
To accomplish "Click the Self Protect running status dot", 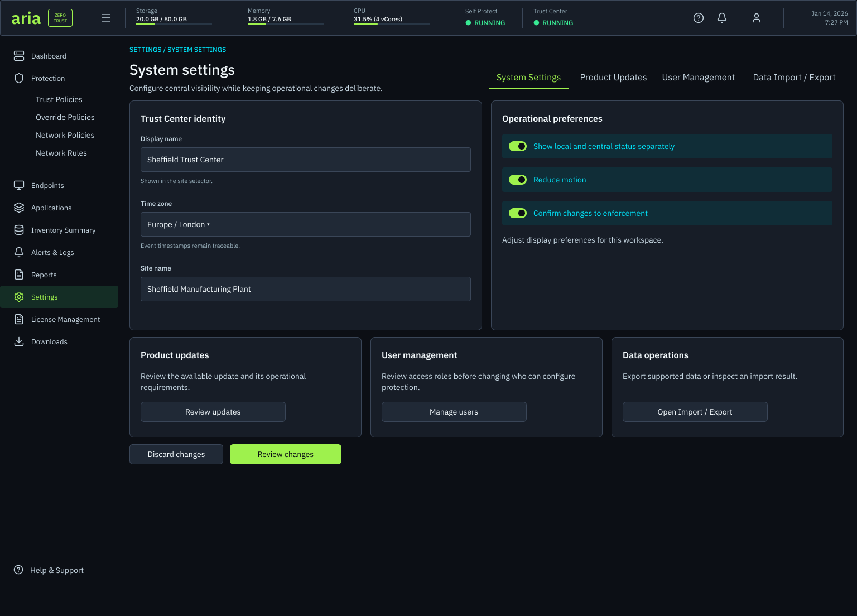I will click(x=468, y=23).
